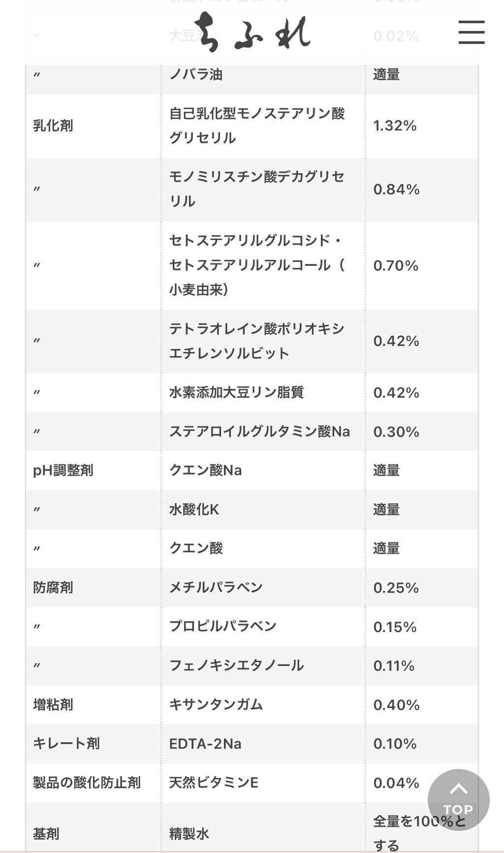Screen dimensions: 504x853
Task: Click the 1.32% amount value
Action: pos(395,126)
